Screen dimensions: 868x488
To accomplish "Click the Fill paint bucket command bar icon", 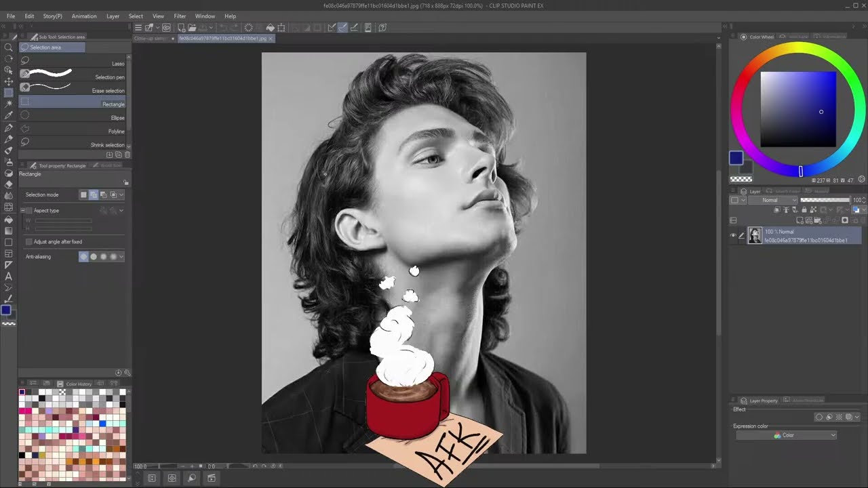I will [270, 28].
